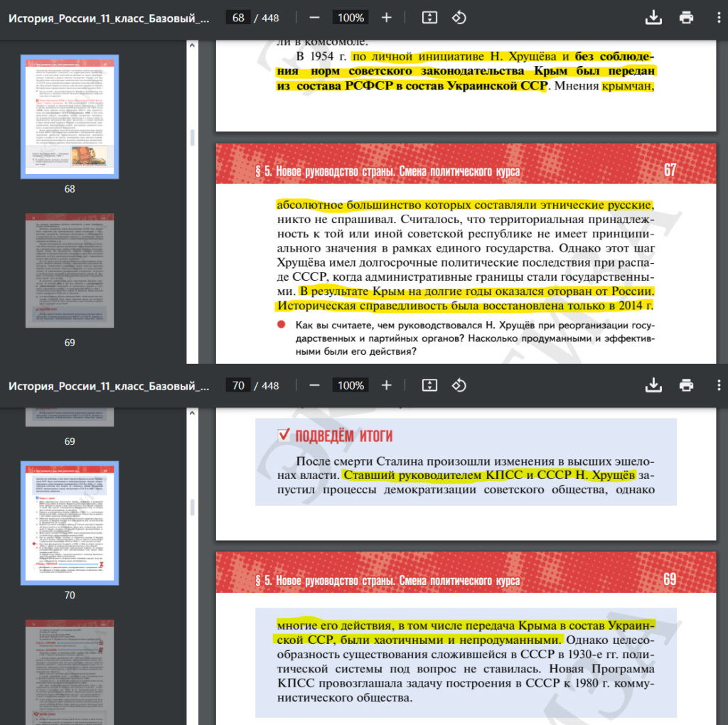Rotate the document in the page 70 toolbar
728x725 pixels.
(459, 385)
